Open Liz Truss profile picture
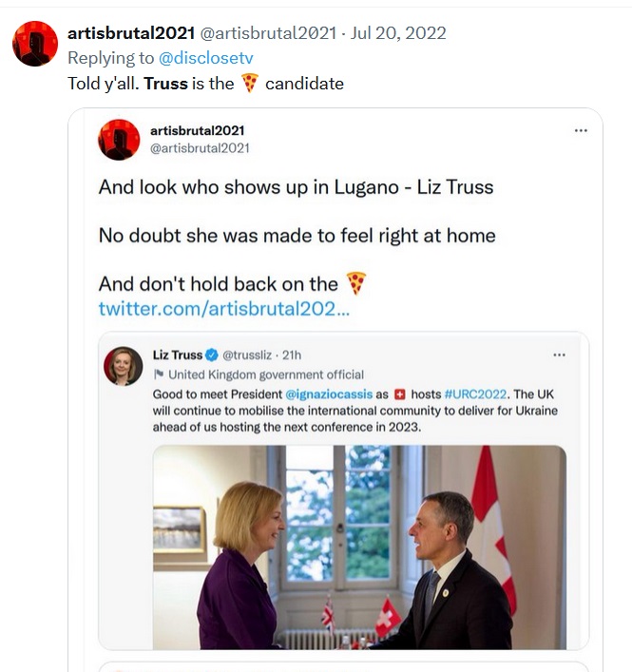Image resolution: width=632 pixels, height=672 pixels. pyautogui.click(x=124, y=366)
